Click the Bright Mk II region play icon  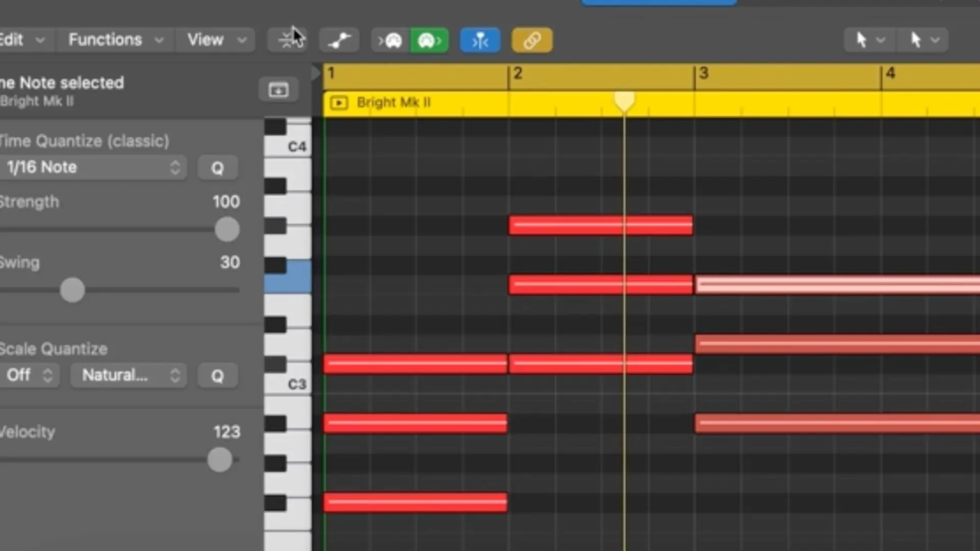339,103
